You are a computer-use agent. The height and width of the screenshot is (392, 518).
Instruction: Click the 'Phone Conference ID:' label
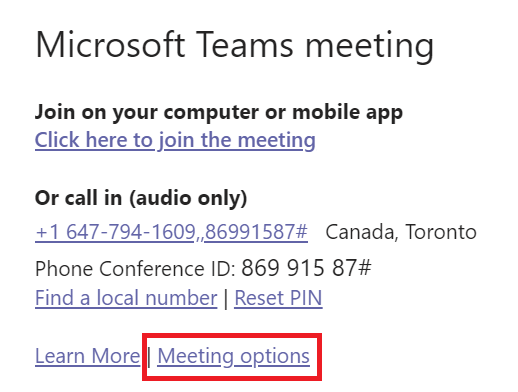point(135,269)
